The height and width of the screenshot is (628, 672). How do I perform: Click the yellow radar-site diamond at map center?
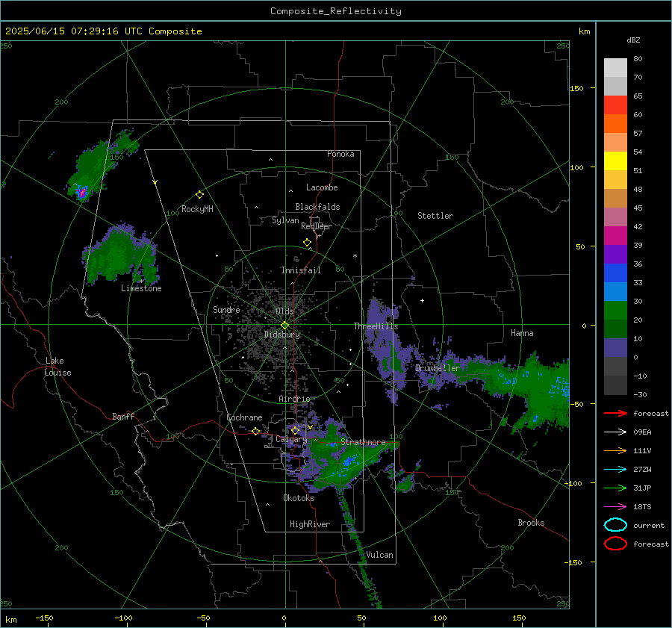point(285,326)
